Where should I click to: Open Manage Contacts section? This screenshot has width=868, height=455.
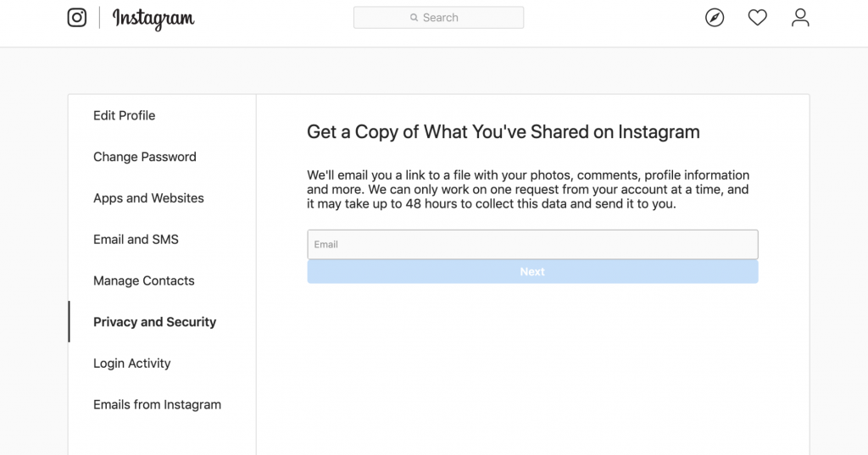[x=143, y=280]
